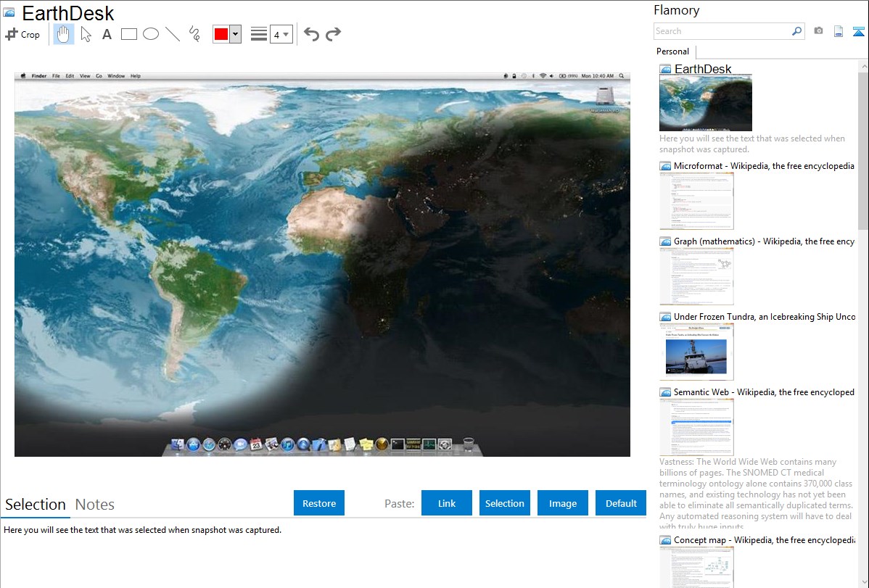
Task: Switch to the Notes tab
Action: coord(95,505)
